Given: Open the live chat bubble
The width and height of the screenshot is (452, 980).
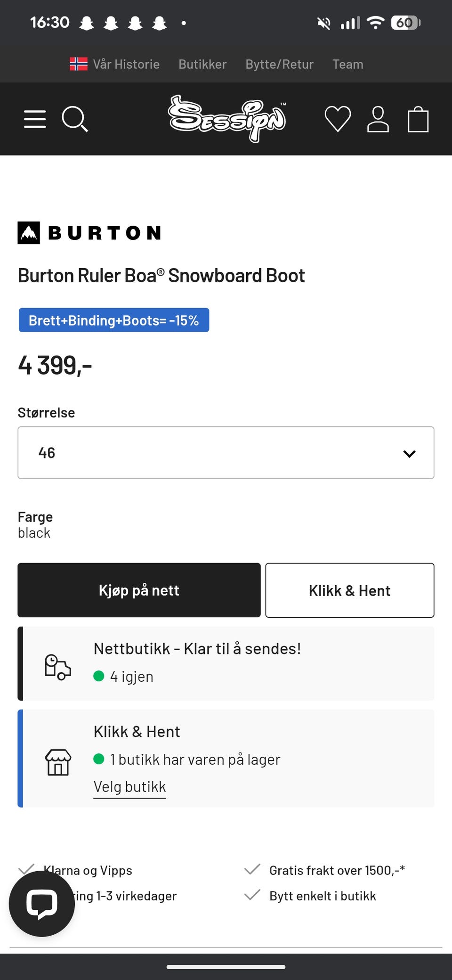Looking at the screenshot, I should pos(41,903).
